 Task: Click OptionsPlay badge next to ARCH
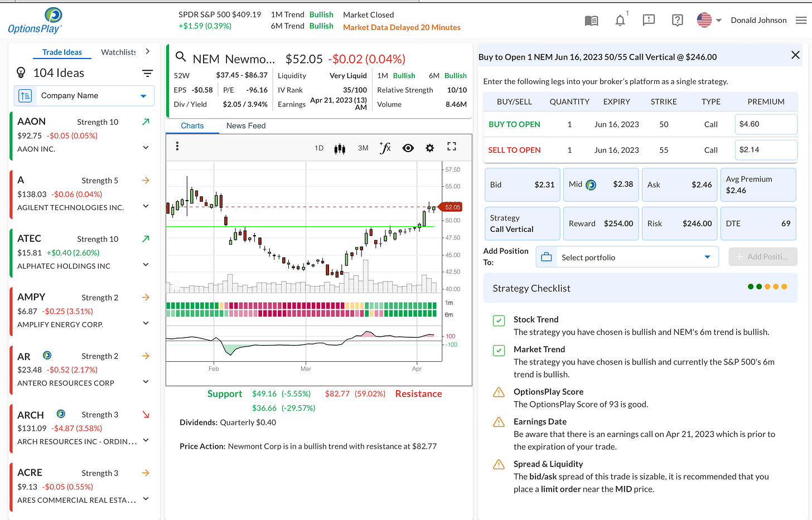61,414
